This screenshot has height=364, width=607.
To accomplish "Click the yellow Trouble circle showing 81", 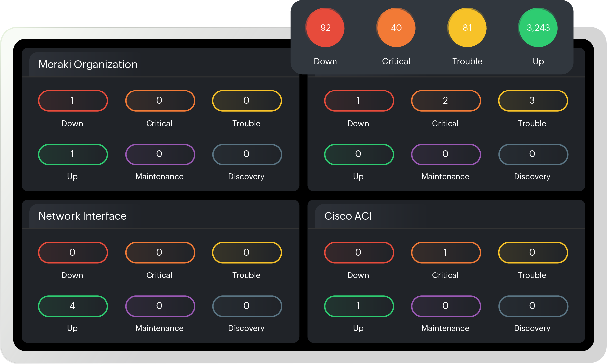I will click(x=466, y=28).
